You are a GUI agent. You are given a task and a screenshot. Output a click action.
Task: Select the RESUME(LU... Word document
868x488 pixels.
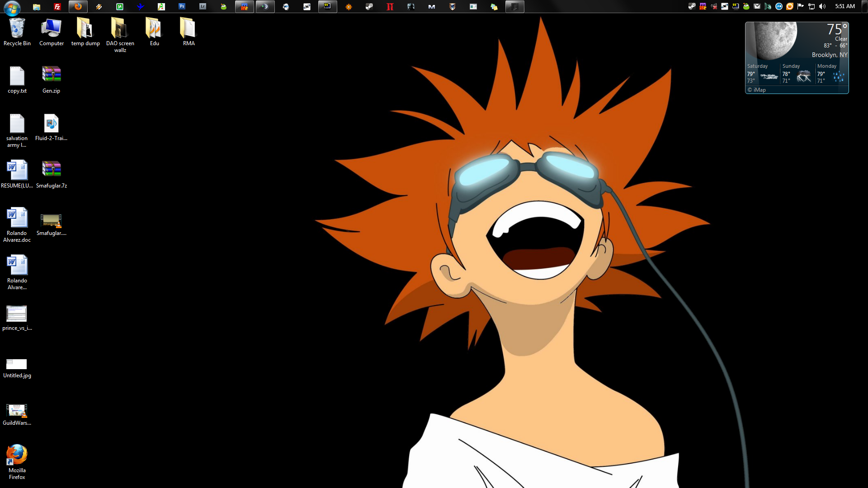[17, 174]
